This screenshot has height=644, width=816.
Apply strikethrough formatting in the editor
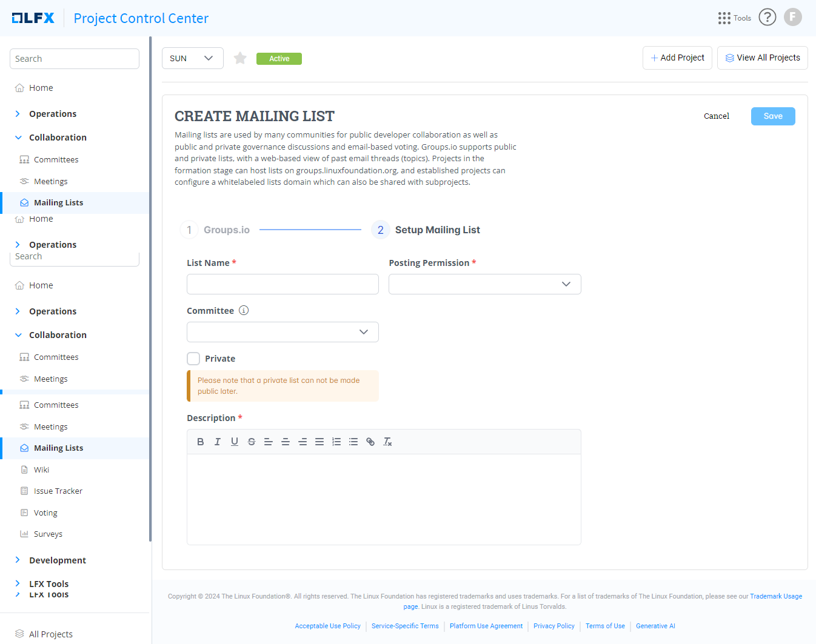pos(252,442)
